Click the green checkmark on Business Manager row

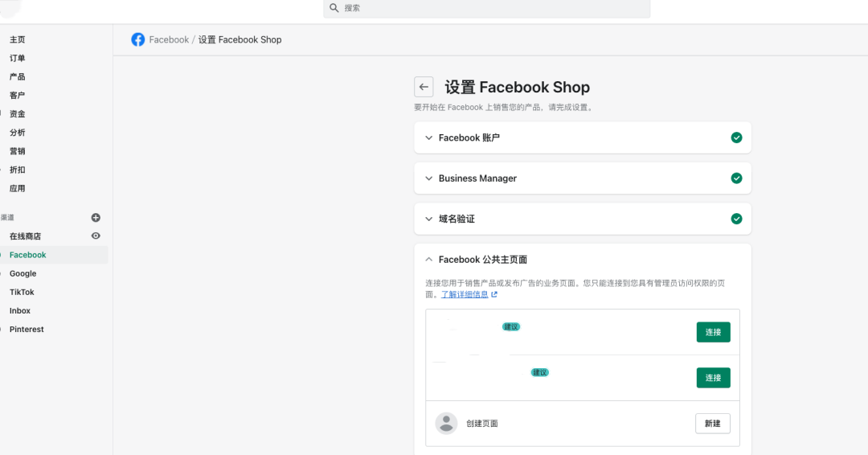click(x=736, y=178)
